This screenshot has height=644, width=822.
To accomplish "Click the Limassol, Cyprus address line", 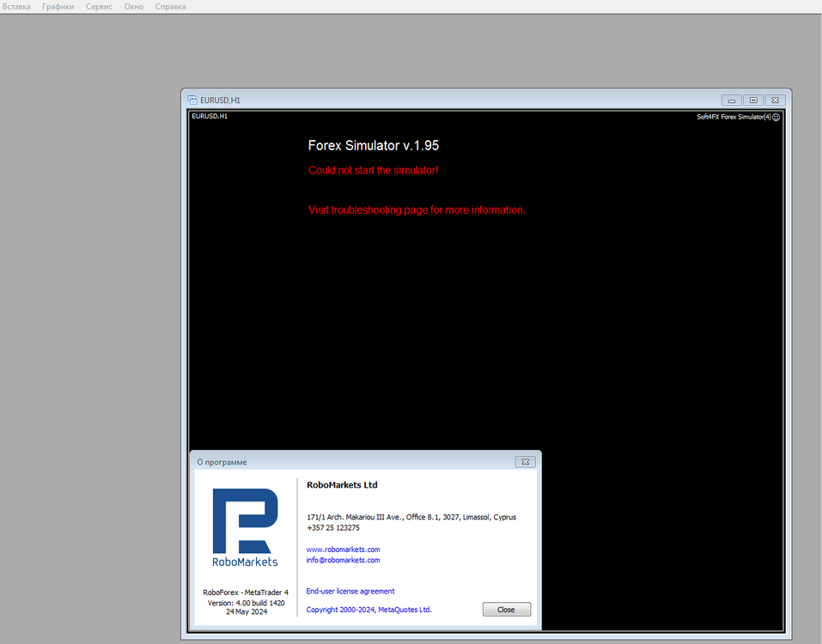I will [x=411, y=517].
